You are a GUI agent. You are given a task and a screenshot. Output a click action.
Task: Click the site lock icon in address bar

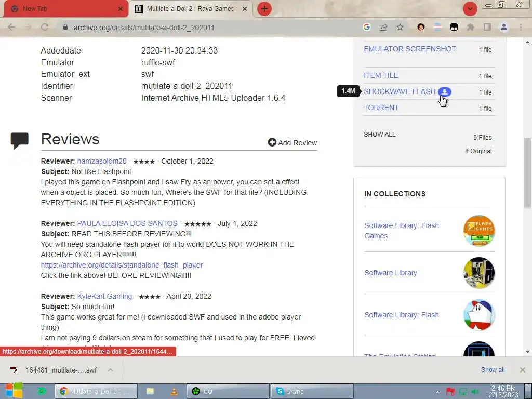click(65, 27)
